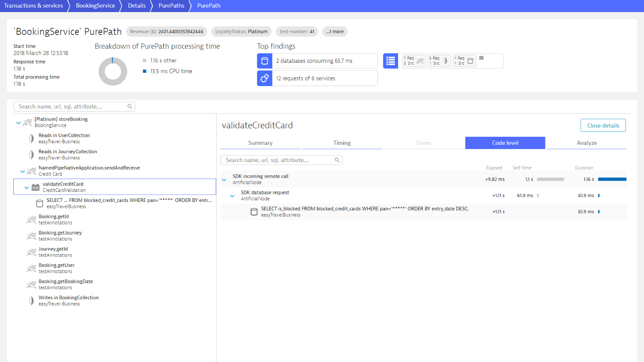Select the Booking.getJourney tree row
Viewport: 644px width, 362px height.
[x=115, y=236]
